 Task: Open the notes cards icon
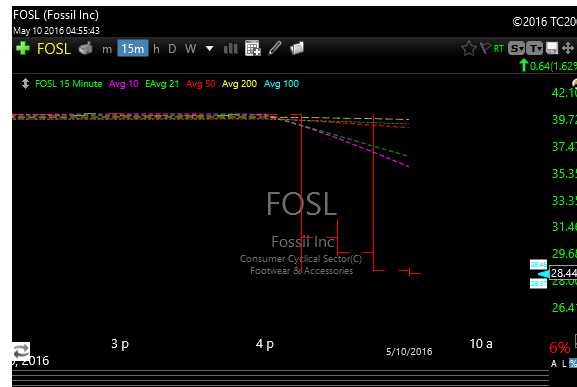(297, 48)
